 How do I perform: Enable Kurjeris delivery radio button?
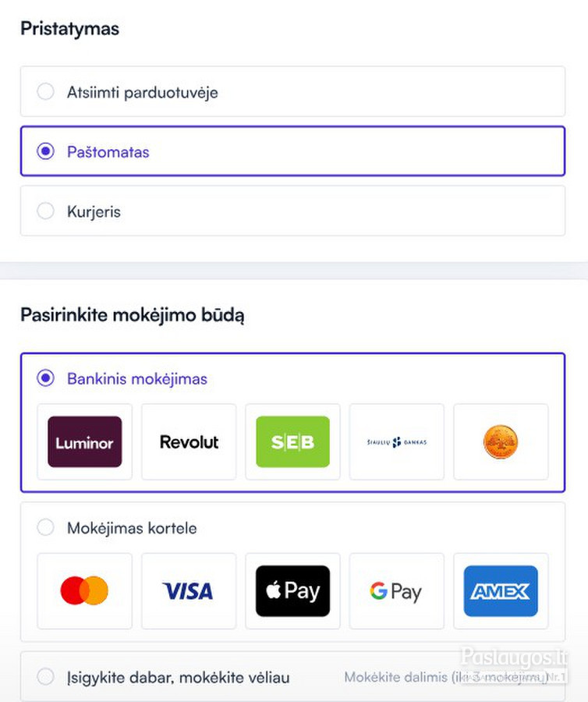46,211
